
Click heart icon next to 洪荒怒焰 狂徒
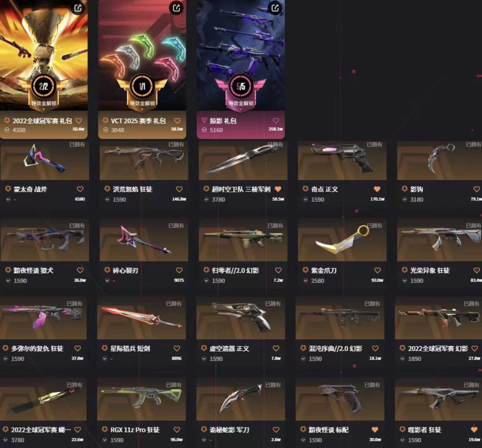pyautogui.click(x=179, y=189)
